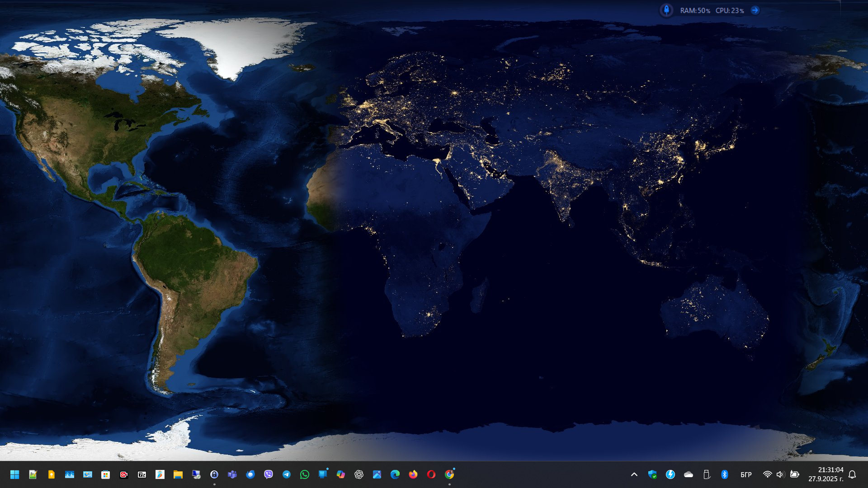The width and height of the screenshot is (868, 488).
Task: Open Firefox browser from taskbar
Action: point(413,474)
